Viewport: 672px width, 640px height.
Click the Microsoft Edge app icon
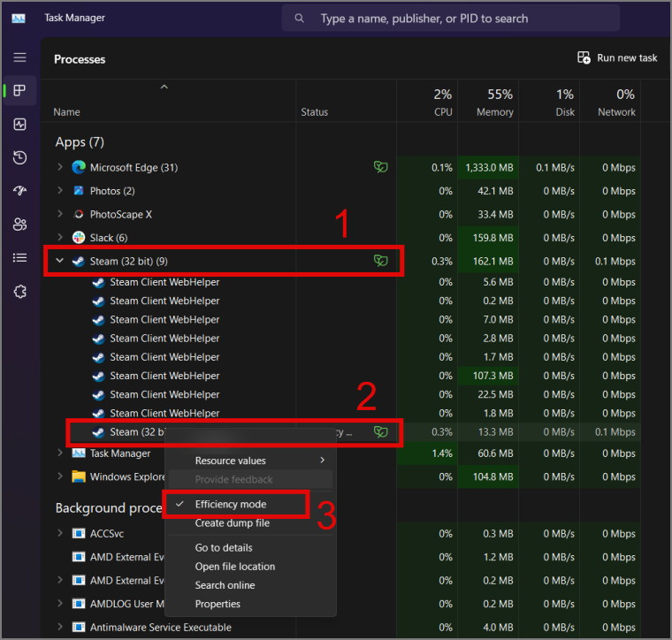(79, 167)
